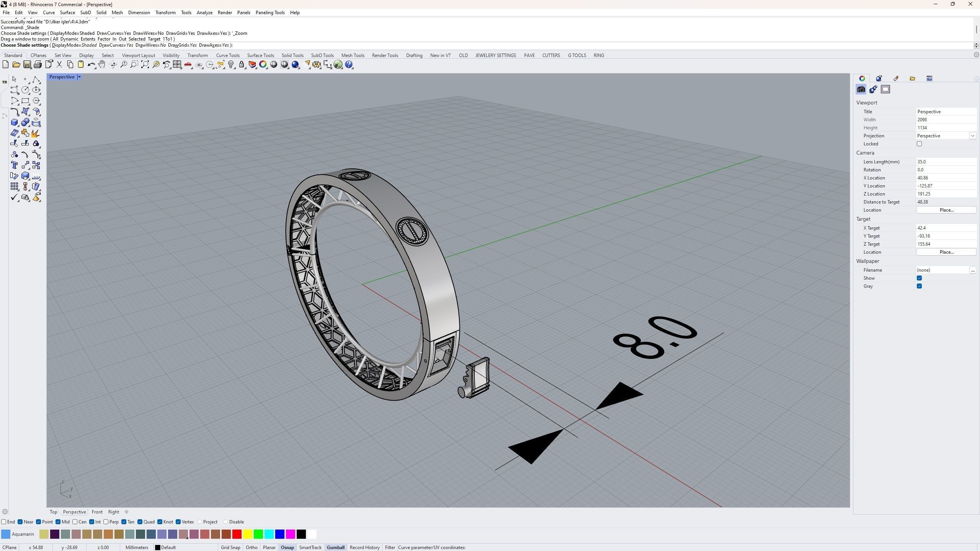Click the padlock Lock objects icon
The width and height of the screenshot is (980, 551).
242,65
